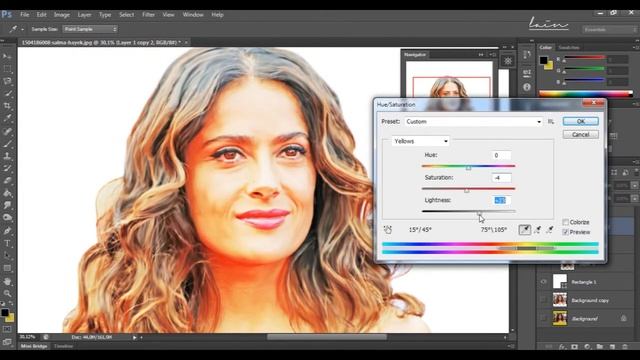This screenshot has height=360, width=640.
Task: Swap foreground and background colors
Action: (x=11, y=304)
